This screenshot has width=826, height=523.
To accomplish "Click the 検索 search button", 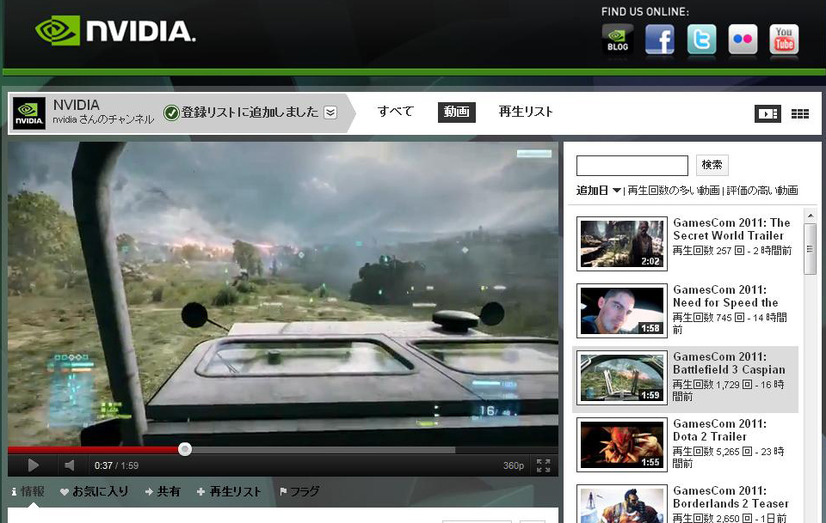I will (712, 165).
